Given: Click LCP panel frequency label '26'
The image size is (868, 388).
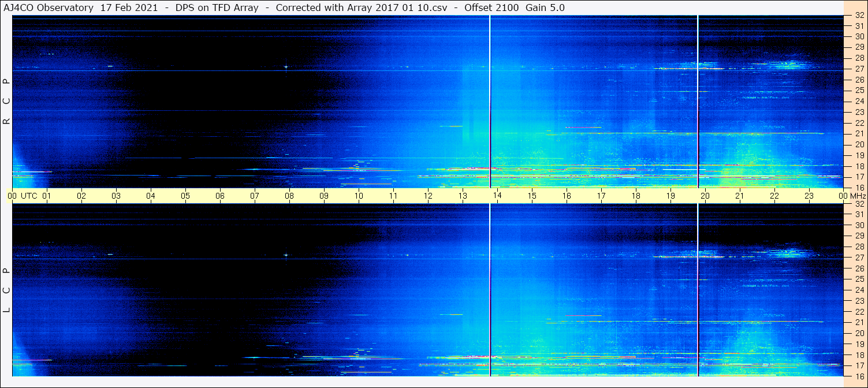Looking at the screenshot, I should pos(859,268).
